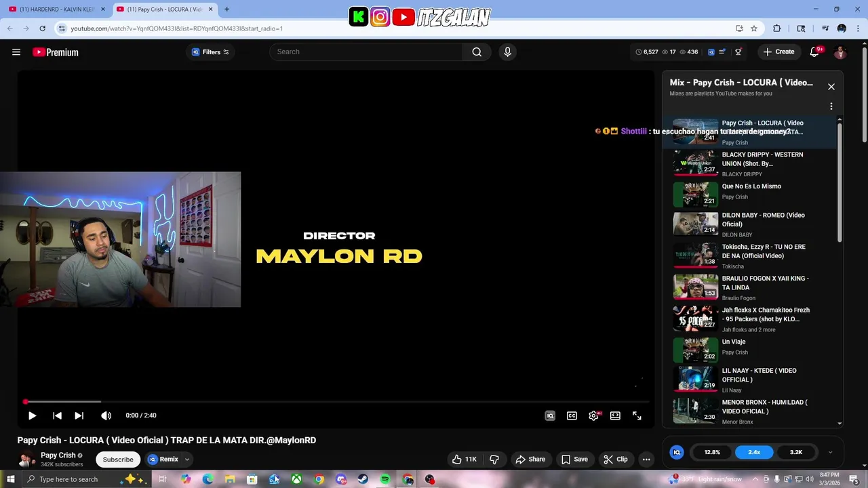This screenshot has width=868, height=488.
Task: Click the vidIQ icon in player controls
Action: (550, 415)
